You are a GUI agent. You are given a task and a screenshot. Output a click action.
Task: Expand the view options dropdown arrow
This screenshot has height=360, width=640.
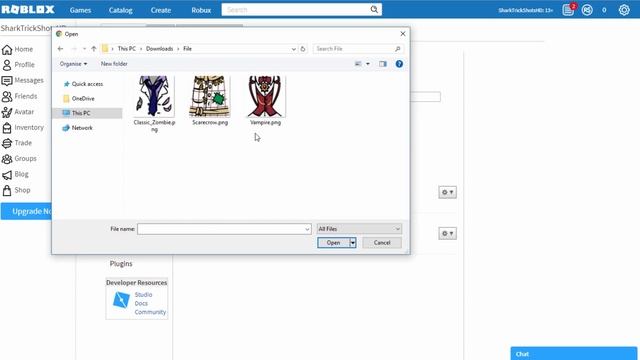pos(368,64)
